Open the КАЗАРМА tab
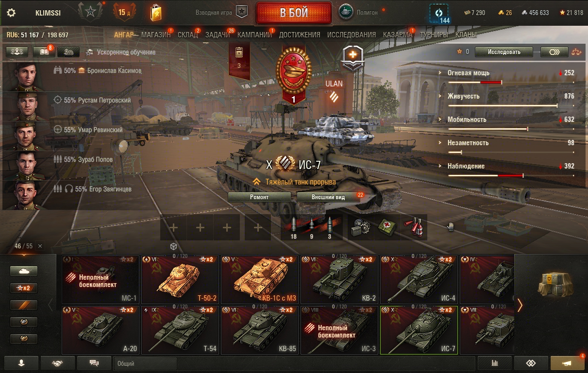588x373 pixels. 398,34
